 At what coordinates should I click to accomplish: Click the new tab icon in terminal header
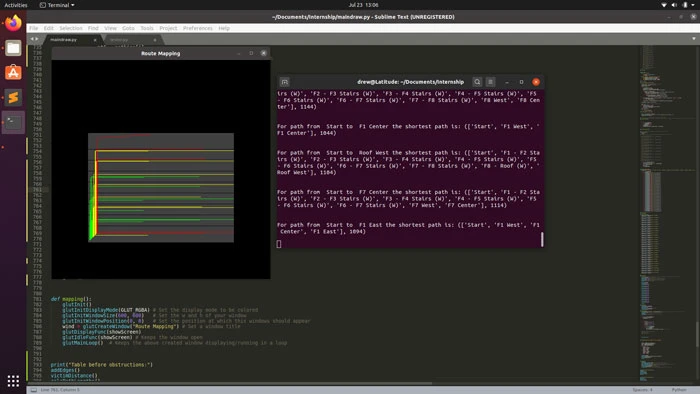pos(284,82)
